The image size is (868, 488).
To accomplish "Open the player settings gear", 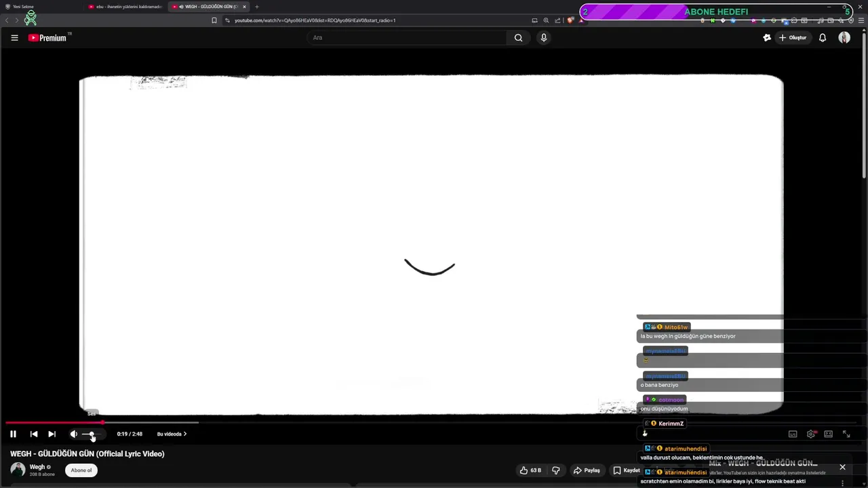I will tap(811, 434).
